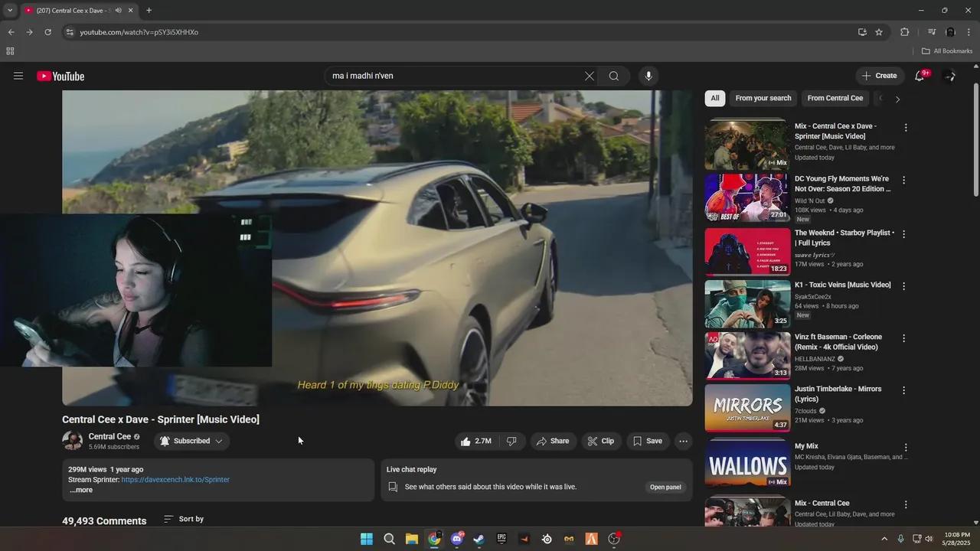Open Steam from taskbar

coord(479,539)
